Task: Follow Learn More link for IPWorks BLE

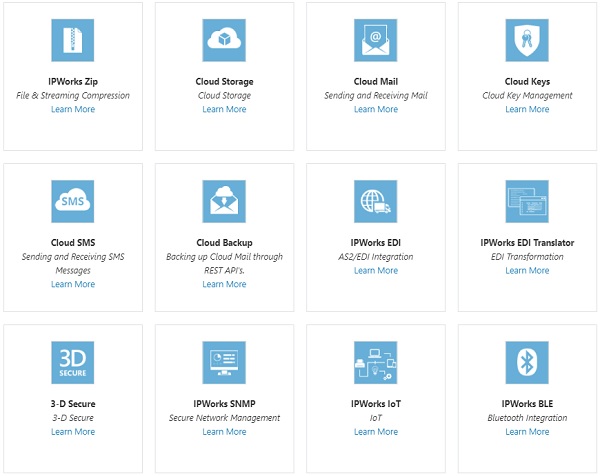Action: [x=527, y=432]
